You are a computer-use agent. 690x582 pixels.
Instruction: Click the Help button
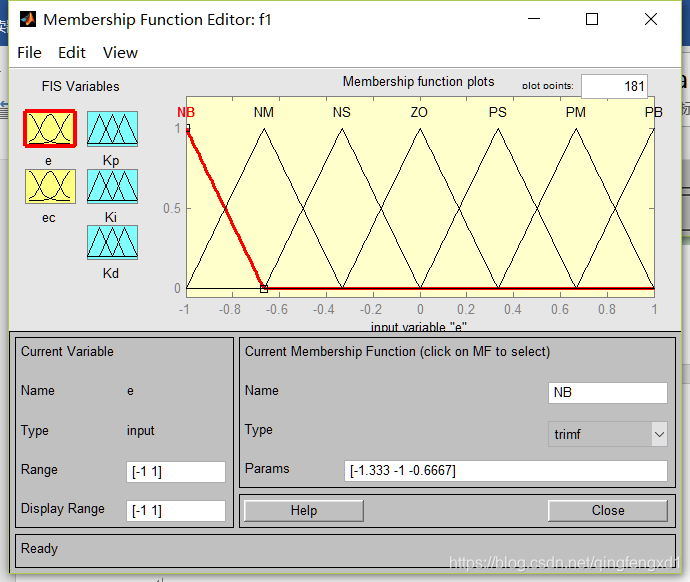(304, 510)
